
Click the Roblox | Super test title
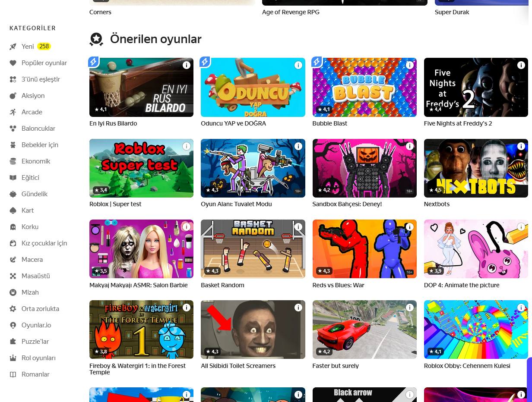coord(115,204)
